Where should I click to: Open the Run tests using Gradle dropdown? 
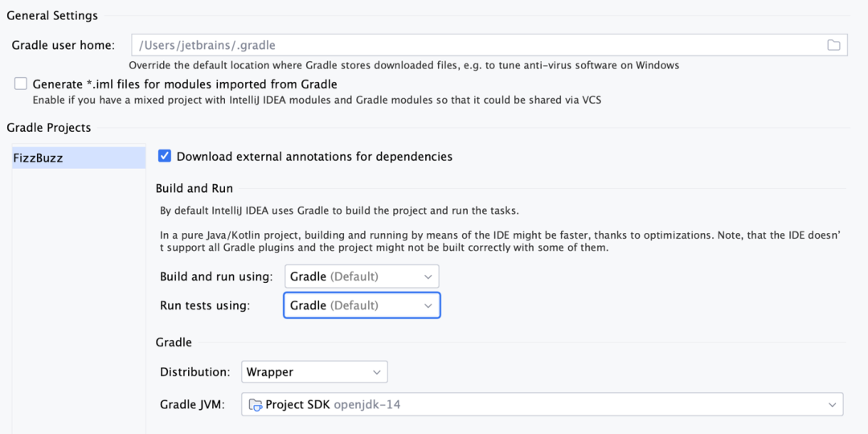362,305
